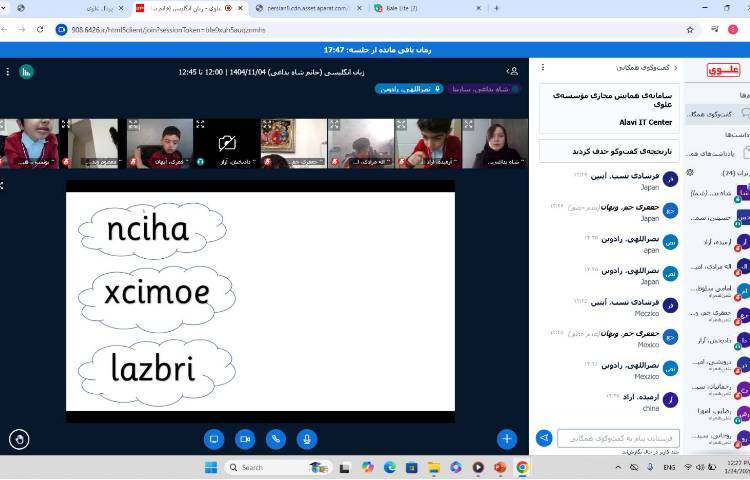Image resolution: width=750 pixels, height=480 pixels.
Task: Click the blue talking indicator pill
Action: click(x=408, y=89)
